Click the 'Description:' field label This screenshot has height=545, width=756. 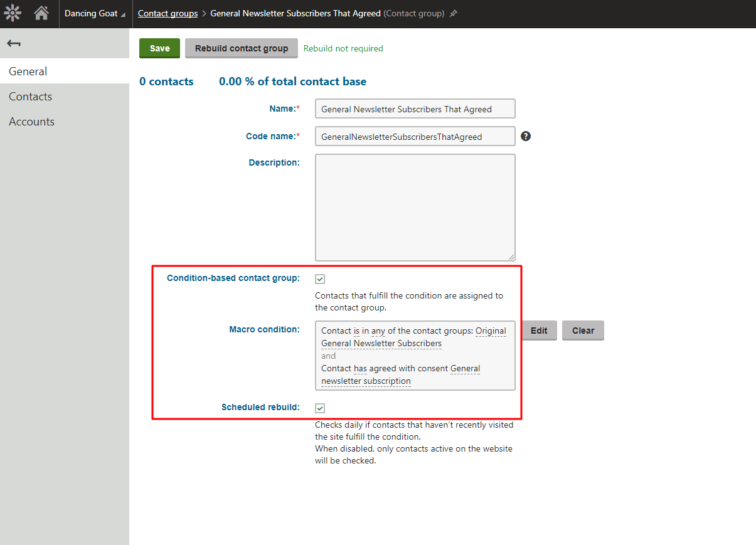point(274,162)
